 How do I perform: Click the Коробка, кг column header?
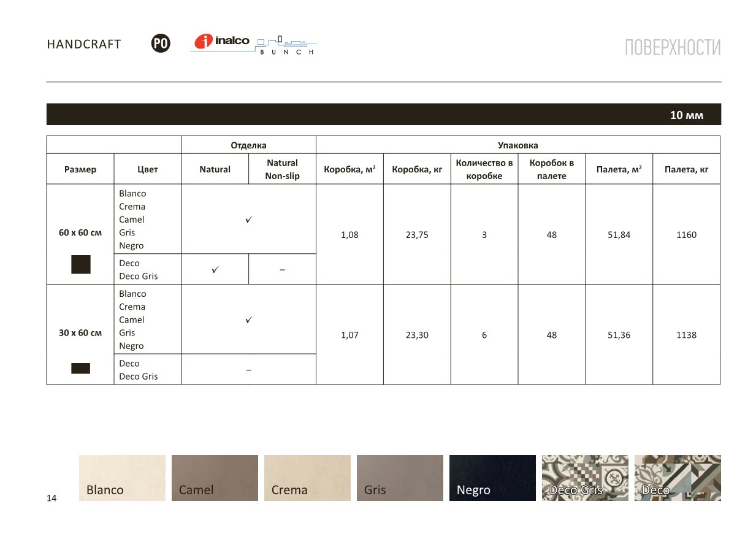(x=417, y=169)
